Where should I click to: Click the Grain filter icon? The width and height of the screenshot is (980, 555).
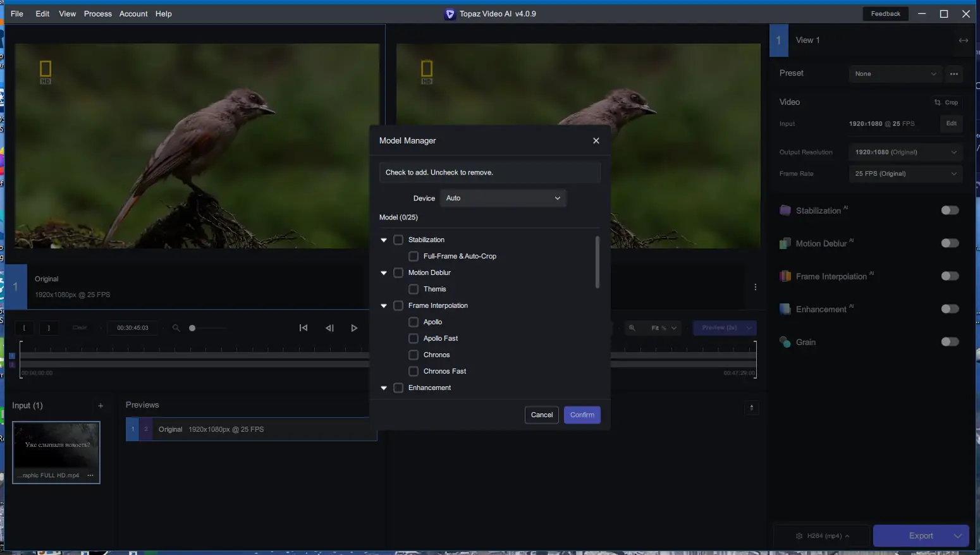coord(785,342)
